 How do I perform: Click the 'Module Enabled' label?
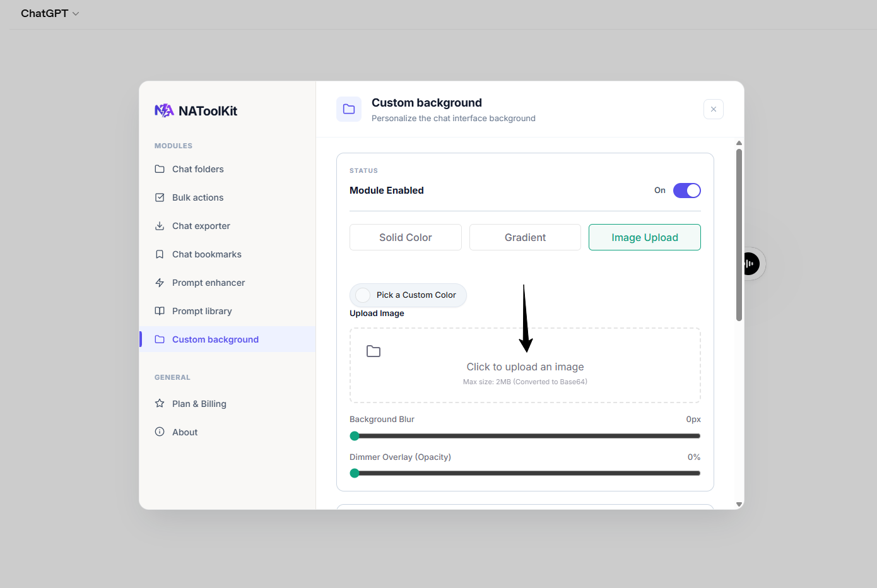pos(387,191)
